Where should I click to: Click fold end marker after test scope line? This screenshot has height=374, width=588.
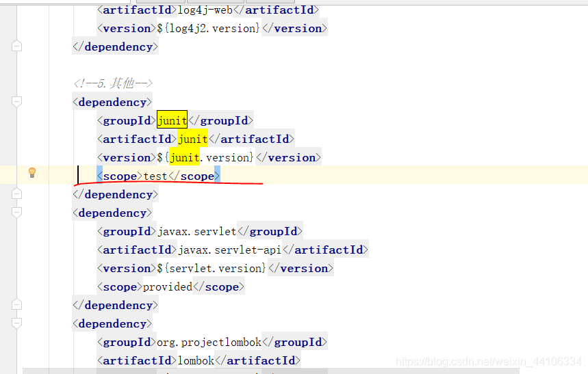pos(16,194)
